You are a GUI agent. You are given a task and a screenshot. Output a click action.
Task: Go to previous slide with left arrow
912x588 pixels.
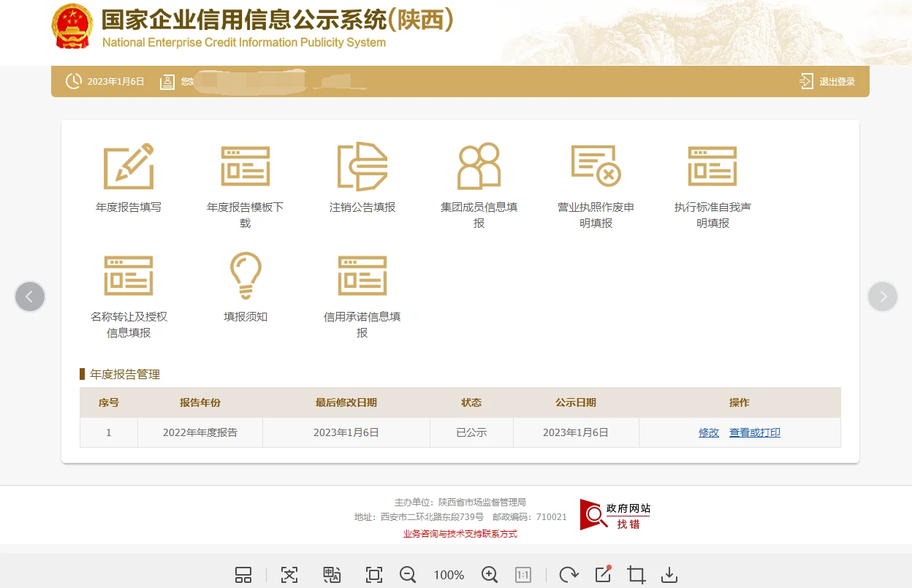(30, 297)
